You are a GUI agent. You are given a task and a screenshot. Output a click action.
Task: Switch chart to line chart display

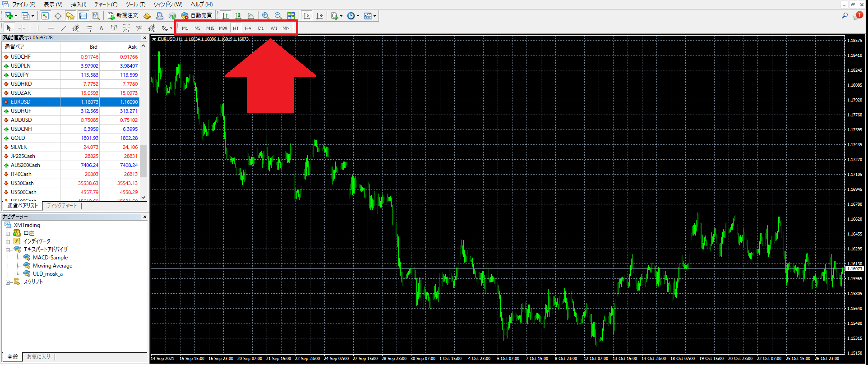pos(251,16)
